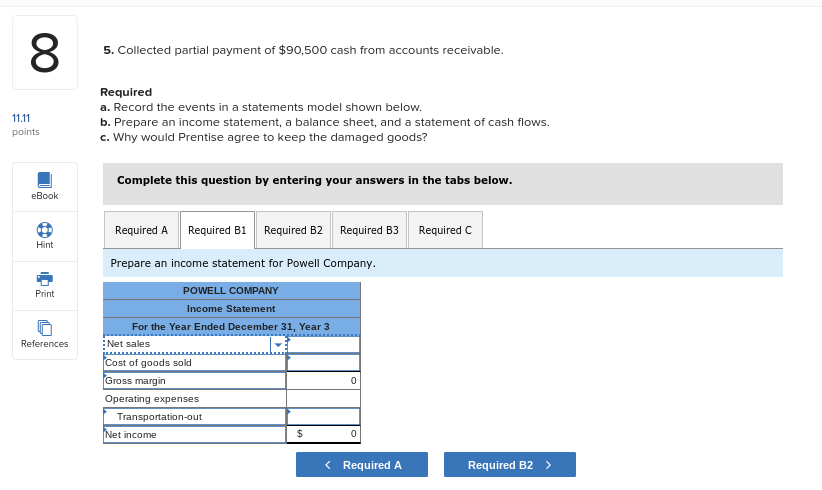The height and width of the screenshot is (490, 822).
Task: Expand the Net sales dropdown arrow
Action: [278, 344]
